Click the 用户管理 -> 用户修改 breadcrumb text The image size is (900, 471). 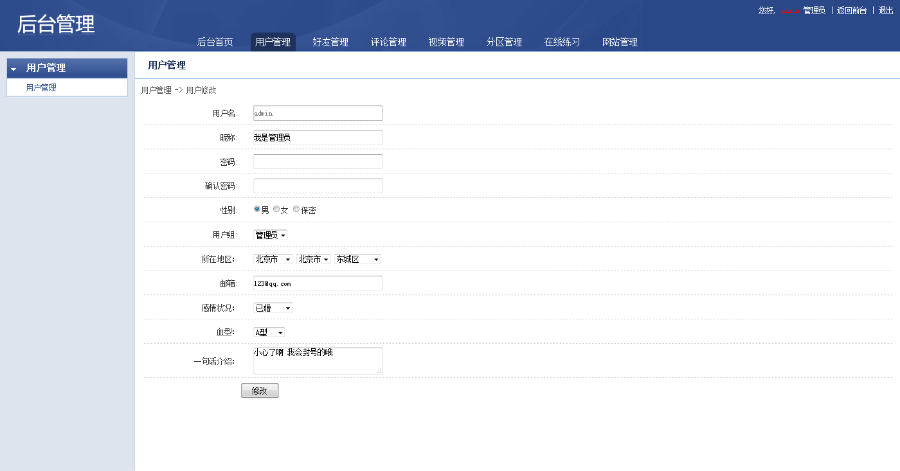pos(179,90)
